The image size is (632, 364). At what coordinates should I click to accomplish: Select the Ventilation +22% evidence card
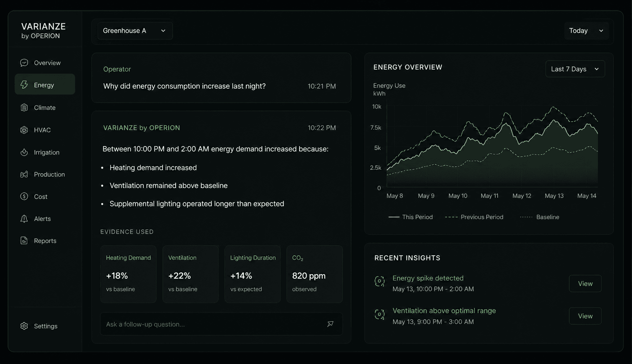pyautogui.click(x=191, y=274)
